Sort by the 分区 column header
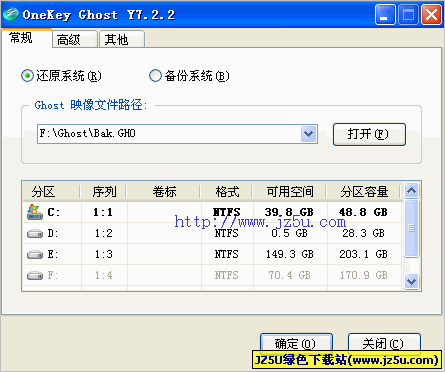The image size is (445, 372). click(52, 192)
